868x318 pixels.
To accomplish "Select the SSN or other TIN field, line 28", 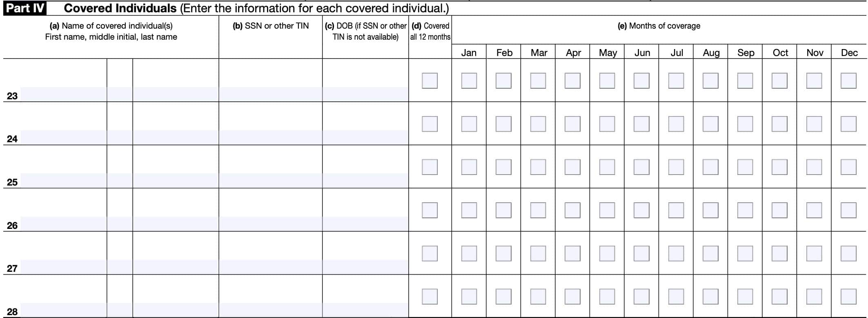I will [x=271, y=310].
